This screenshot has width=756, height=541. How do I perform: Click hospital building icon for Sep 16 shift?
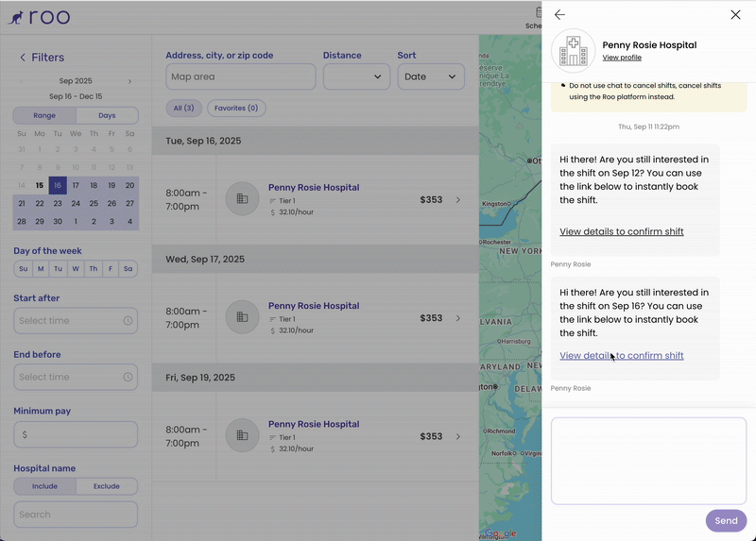[243, 198]
